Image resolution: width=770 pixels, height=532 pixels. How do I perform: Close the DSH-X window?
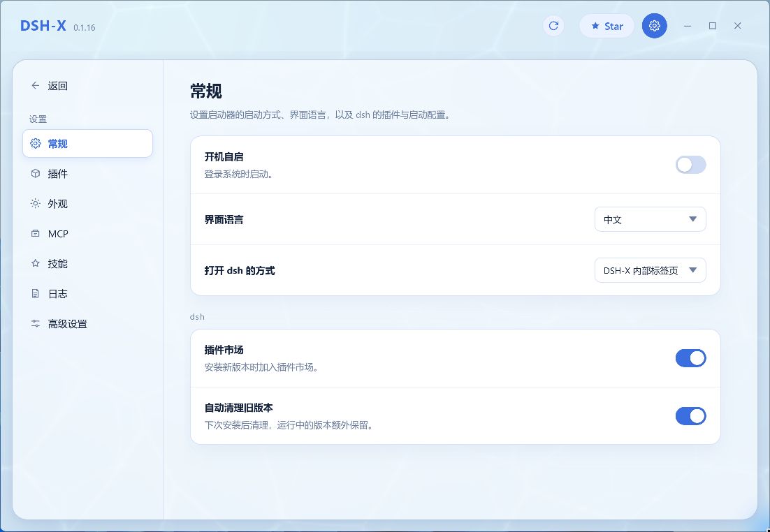coord(738,26)
